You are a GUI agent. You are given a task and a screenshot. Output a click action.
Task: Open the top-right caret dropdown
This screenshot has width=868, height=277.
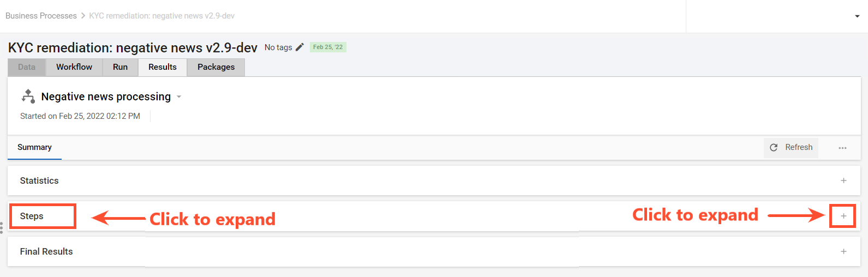(857, 16)
